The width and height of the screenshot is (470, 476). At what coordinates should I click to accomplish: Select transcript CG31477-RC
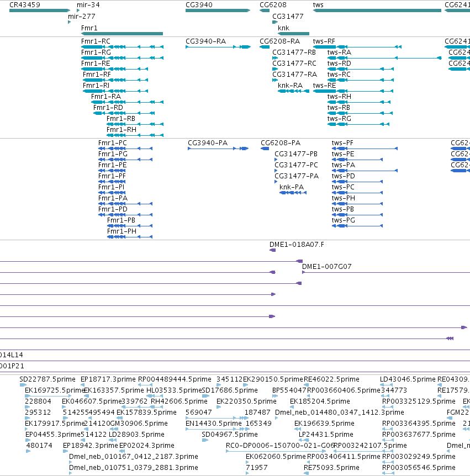point(275,69)
